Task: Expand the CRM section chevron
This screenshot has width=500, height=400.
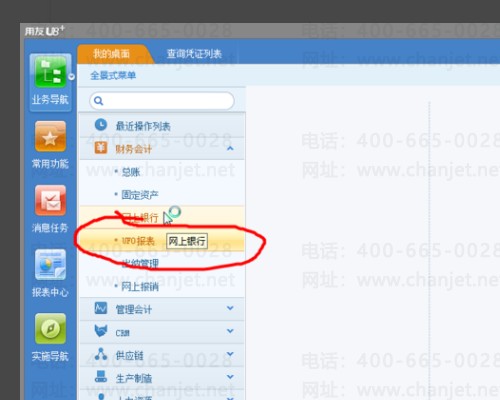Action: coord(230,331)
